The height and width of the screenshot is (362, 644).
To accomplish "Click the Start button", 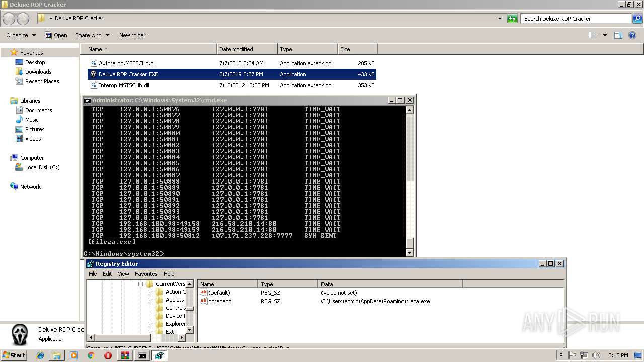I will pos(14,355).
